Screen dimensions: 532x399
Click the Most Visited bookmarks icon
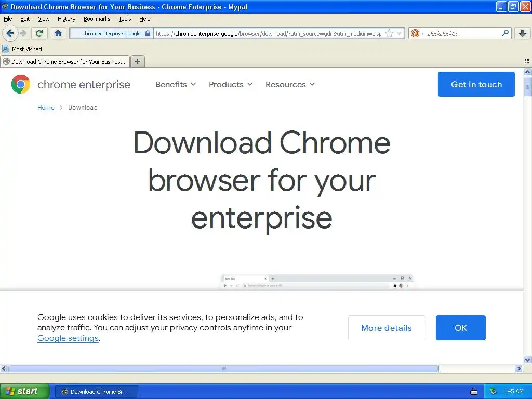[x=6, y=49]
